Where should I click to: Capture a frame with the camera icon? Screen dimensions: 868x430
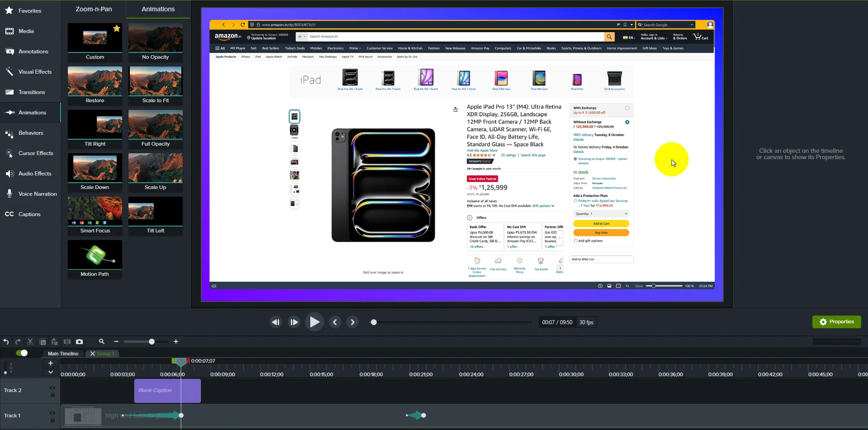coord(79,342)
